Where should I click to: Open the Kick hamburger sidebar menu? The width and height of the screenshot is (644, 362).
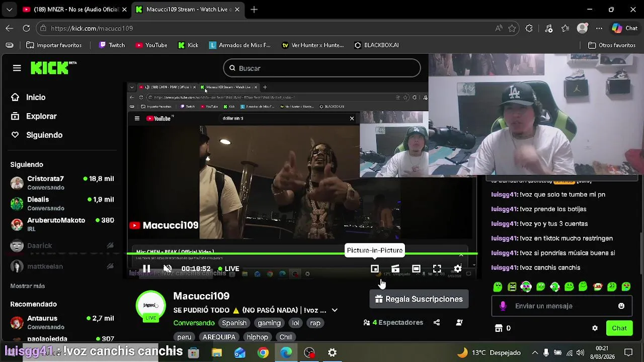(x=17, y=68)
